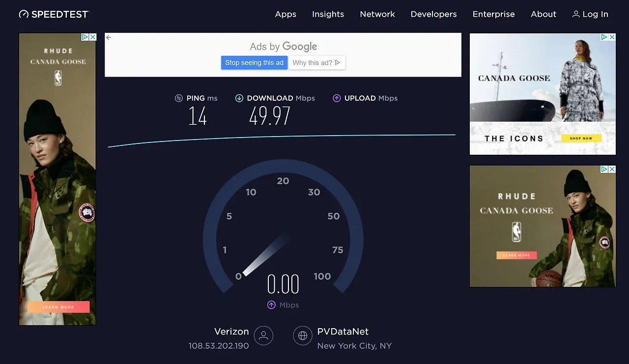Close the top-right Canada Goose ad
629x364 pixels.
612,37
